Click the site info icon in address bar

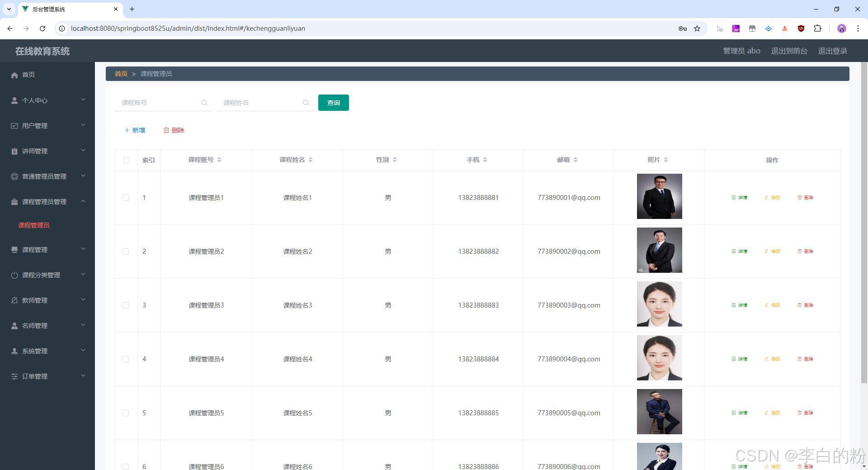click(x=62, y=28)
